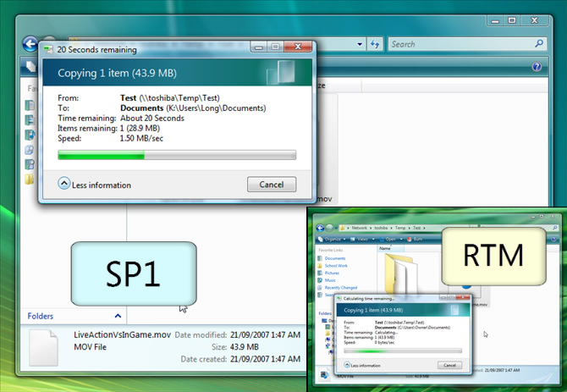567x392 pixels.
Task: Cancel the copy in small inset dialog
Action: click(x=449, y=365)
